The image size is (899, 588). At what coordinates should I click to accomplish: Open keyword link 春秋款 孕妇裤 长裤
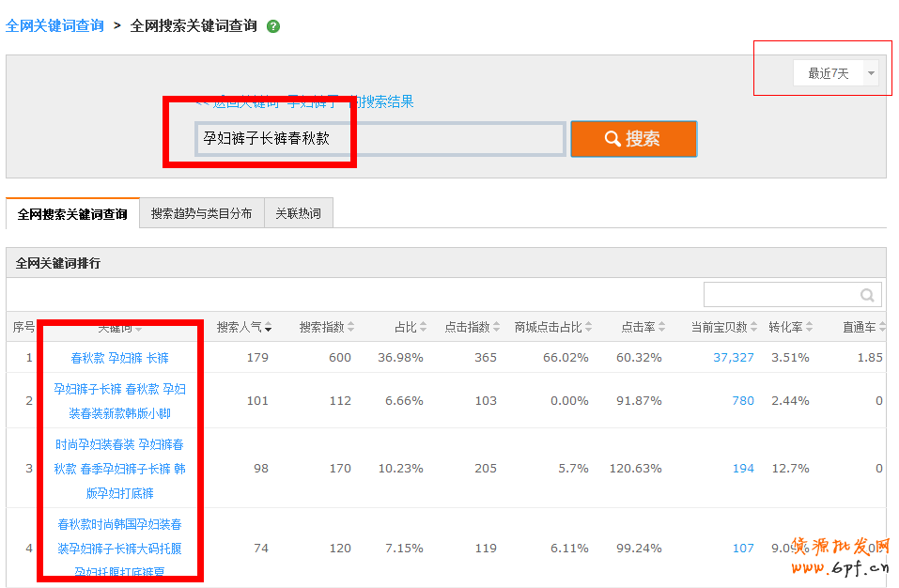click(119, 358)
